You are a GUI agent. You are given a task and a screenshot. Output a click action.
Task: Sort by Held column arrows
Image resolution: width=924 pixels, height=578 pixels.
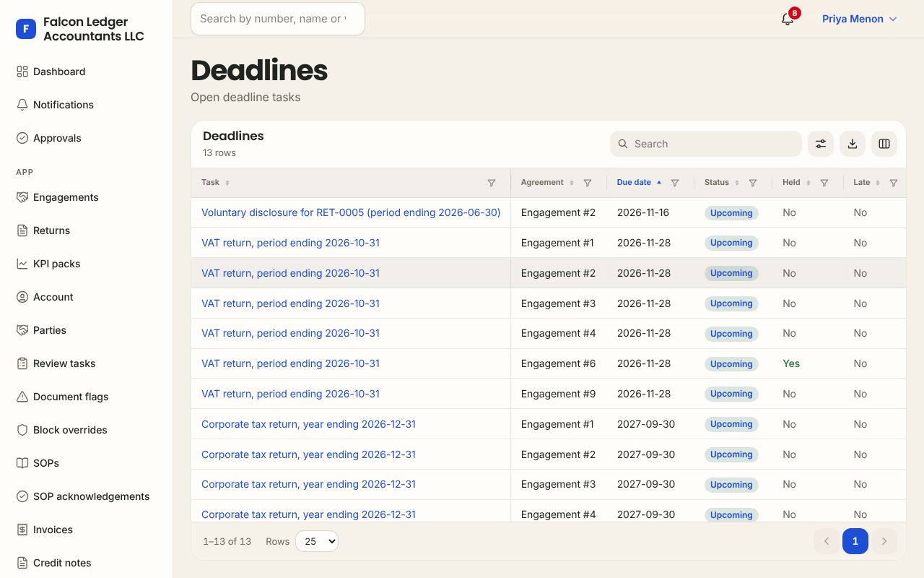pyautogui.click(x=808, y=183)
